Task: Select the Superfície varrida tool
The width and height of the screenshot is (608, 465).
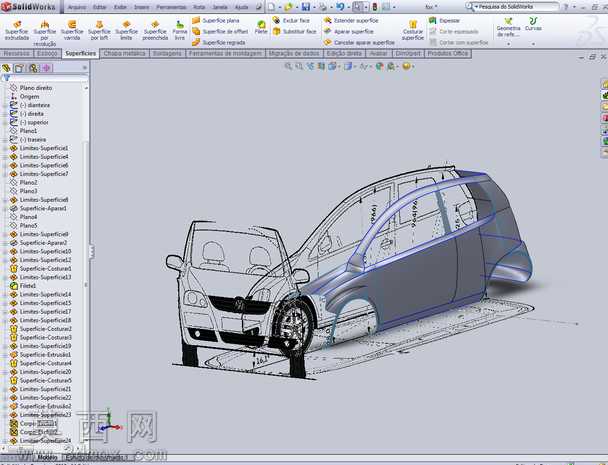Action: tap(72, 31)
